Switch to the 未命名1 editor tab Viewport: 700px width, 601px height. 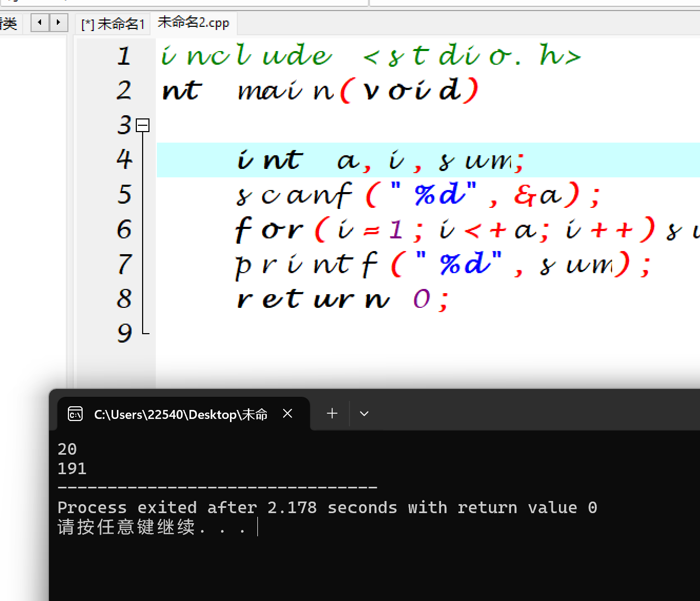[113, 24]
